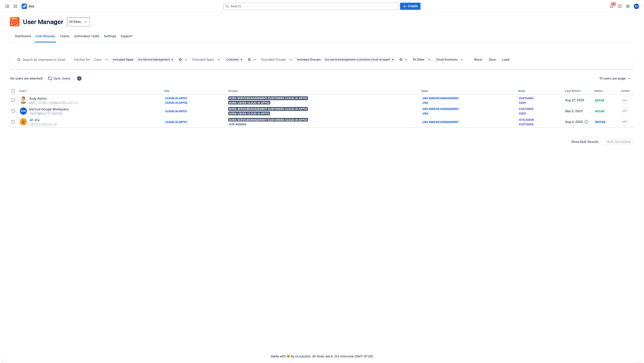Screen dimensions: 644x363
Task: Toggle the Jira sidebar collapse icon
Action: (x=7, y=6)
